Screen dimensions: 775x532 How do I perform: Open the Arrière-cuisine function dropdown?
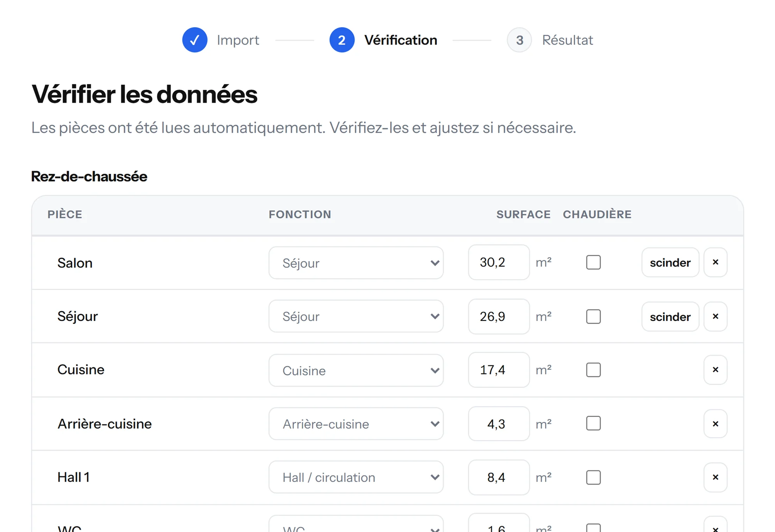356,424
